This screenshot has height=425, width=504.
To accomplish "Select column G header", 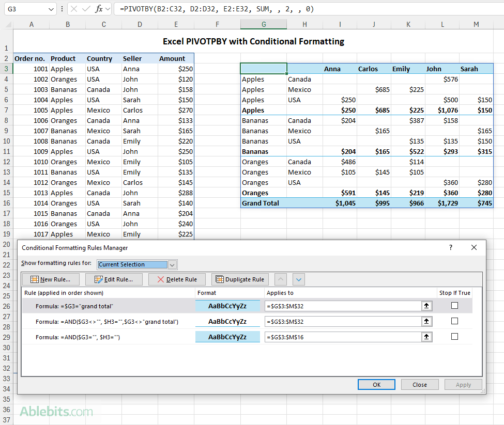I will [x=264, y=24].
